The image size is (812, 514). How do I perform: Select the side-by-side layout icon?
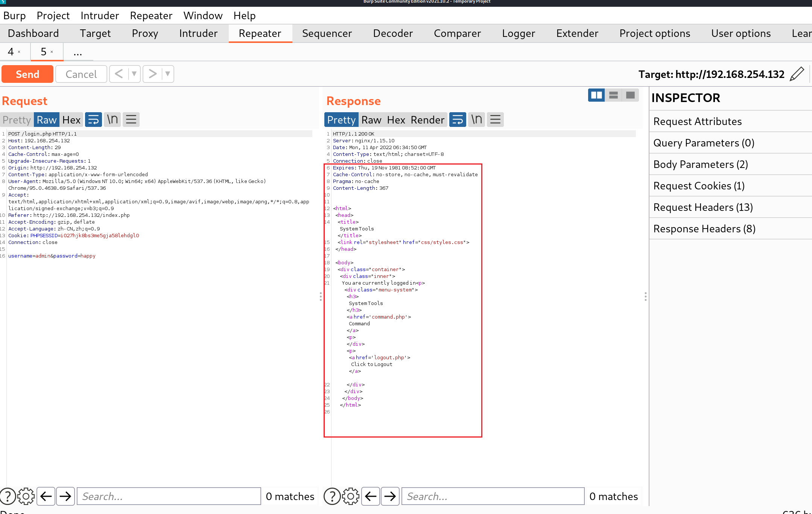click(x=596, y=95)
